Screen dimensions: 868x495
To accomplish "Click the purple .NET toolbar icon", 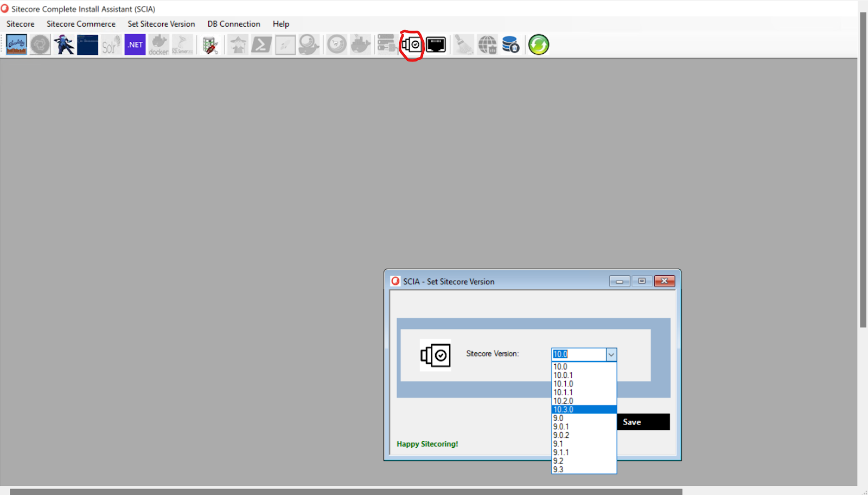I will point(135,45).
